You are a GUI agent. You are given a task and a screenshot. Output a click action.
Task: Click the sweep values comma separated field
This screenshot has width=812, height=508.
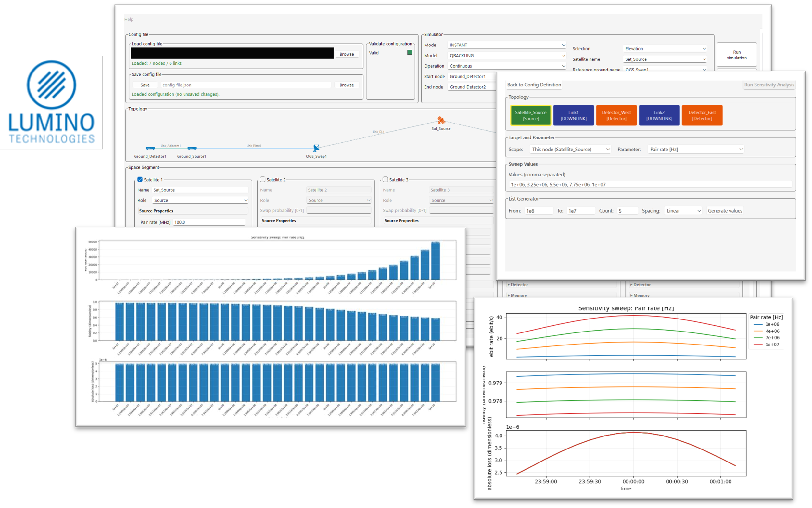651,185
